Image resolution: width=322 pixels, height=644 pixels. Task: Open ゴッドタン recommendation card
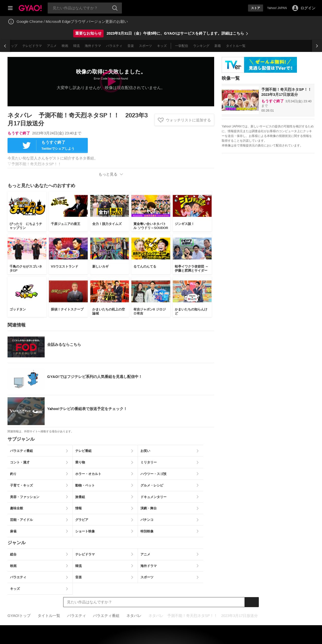tap(27, 297)
